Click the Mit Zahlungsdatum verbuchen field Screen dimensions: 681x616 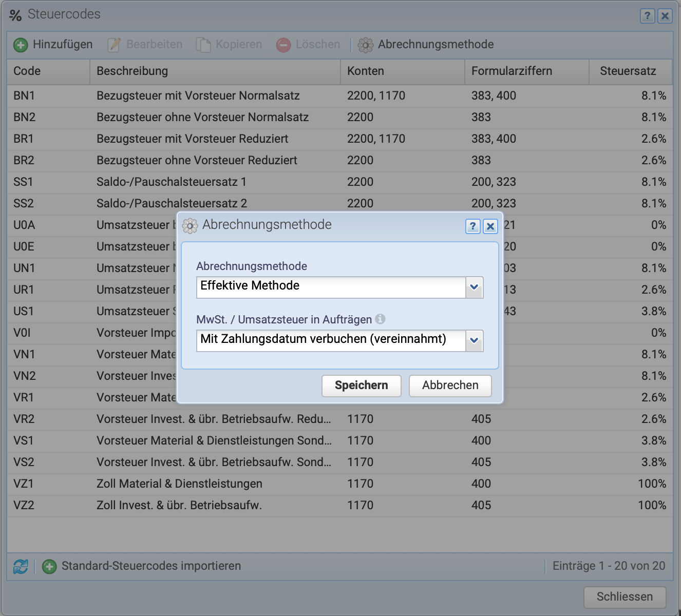coord(331,340)
